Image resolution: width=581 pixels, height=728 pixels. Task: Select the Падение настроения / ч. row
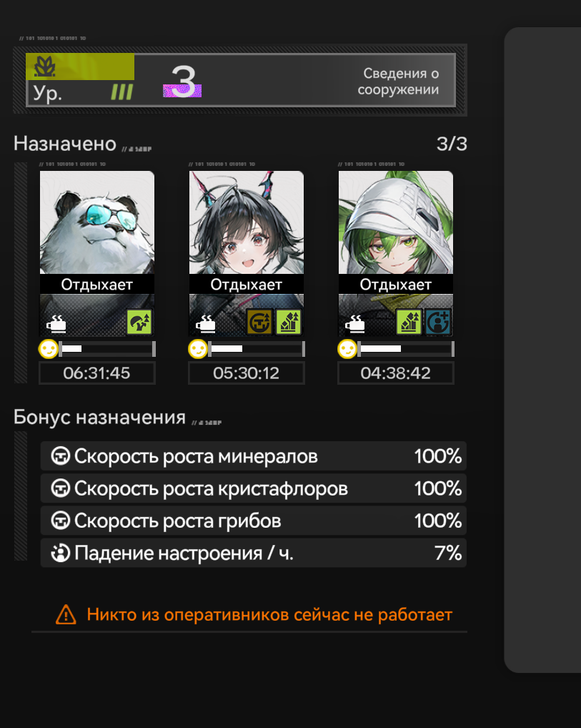pos(254,553)
